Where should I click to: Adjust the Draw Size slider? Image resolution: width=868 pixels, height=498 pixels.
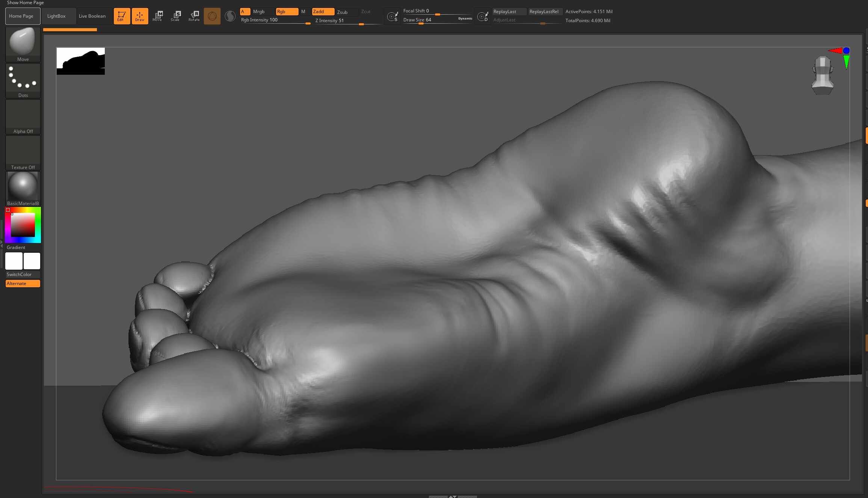pyautogui.click(x=437, y=20)
